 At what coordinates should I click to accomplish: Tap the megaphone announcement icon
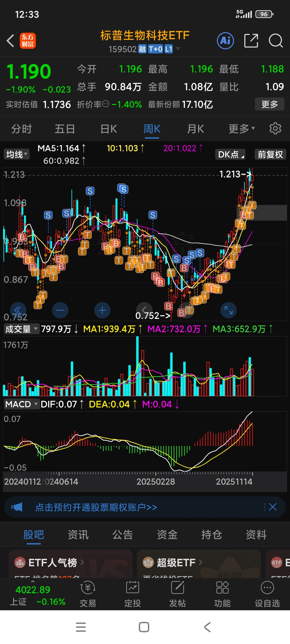[x=17, y=507]
